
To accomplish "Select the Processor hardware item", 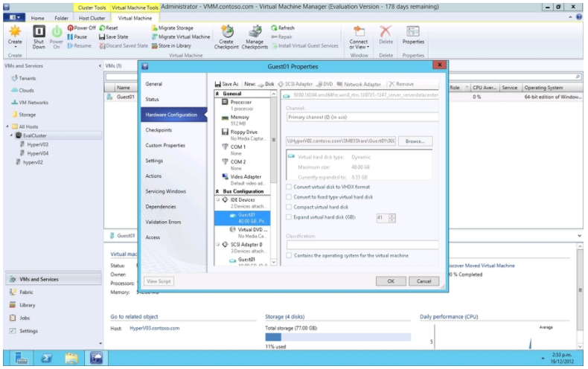I will point(243,105).
